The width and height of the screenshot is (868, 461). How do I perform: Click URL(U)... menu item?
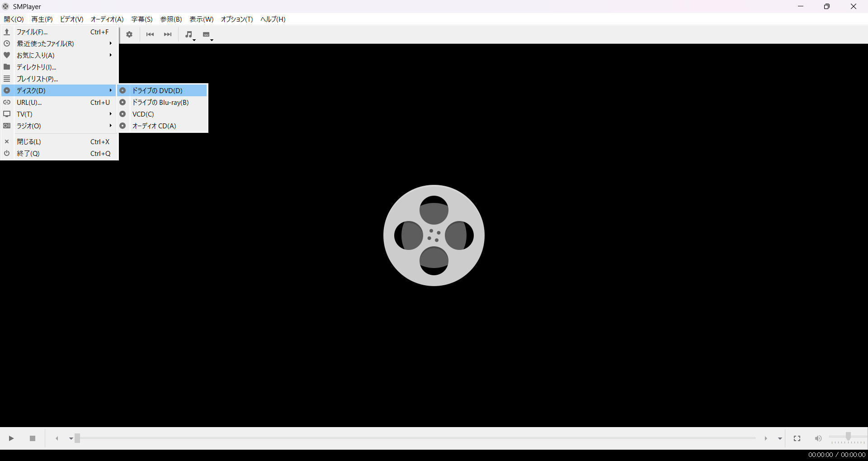(x=29, y=103)
